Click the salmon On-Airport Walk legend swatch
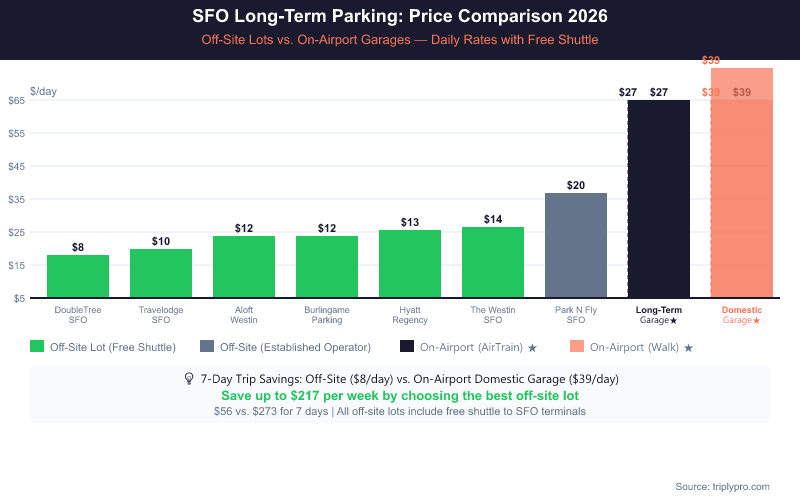 coord(577,347)
